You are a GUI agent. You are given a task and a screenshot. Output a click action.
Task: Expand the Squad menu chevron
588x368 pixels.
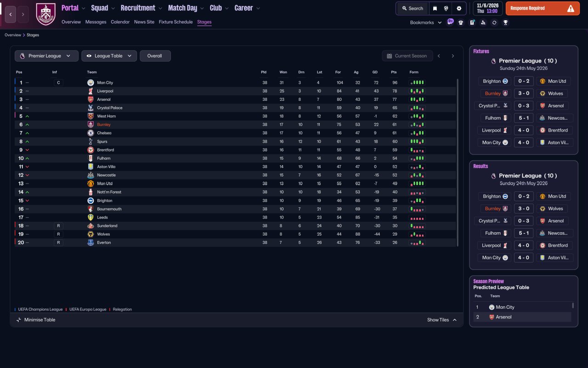pos(113,8)
